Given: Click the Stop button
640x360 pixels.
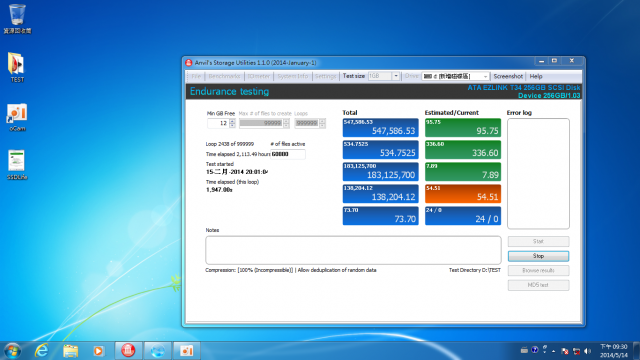Looking at the screenshot, I should (538, 256).
